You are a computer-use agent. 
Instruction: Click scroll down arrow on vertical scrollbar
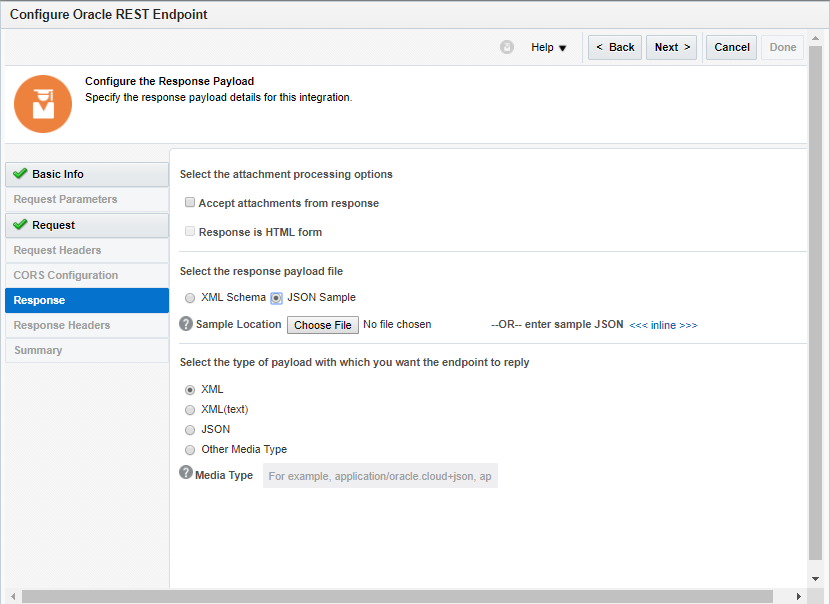816,578
